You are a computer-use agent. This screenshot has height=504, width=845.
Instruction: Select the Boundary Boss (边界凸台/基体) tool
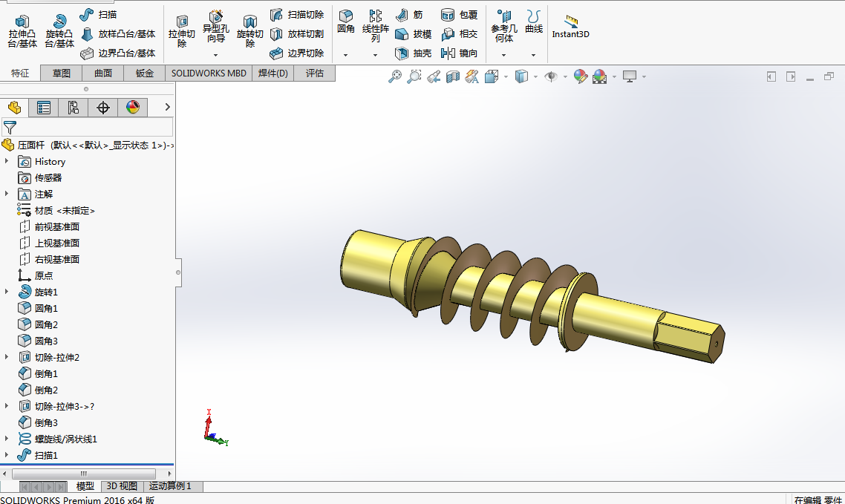(118, 53)
